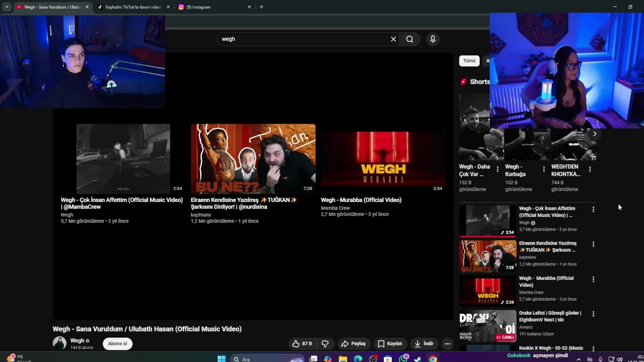Screen dimensions: 644x362
Task: Open sidebar Elraenn TUĞKAN video thumbnail
Action: (x=488, y=256)
